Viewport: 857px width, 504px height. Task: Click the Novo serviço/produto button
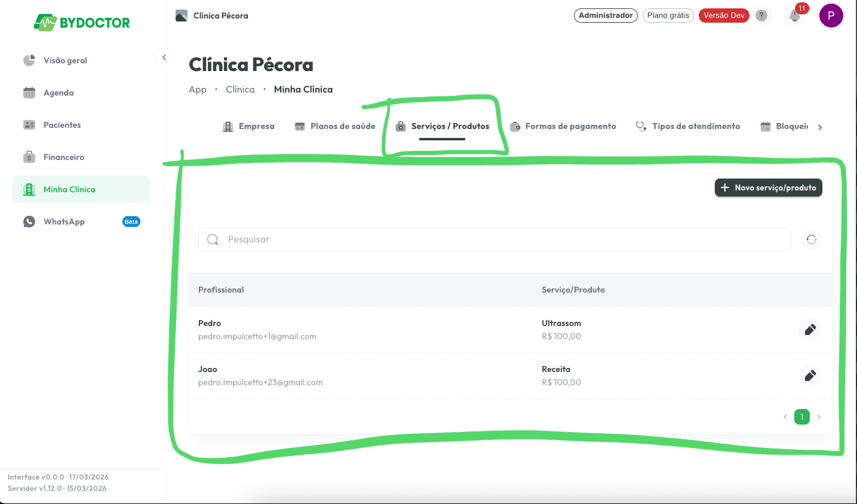pyautogui.click(x=769, y=188)
